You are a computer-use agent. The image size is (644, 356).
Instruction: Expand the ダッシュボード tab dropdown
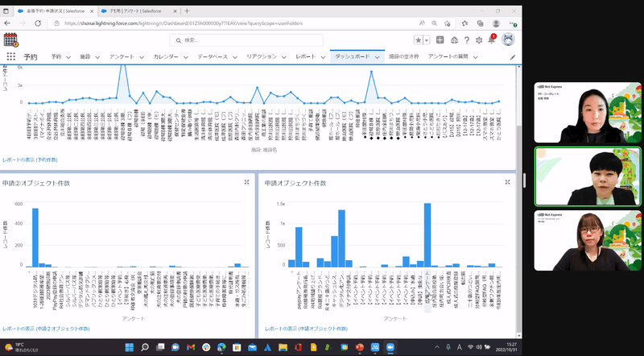click(x=377, y=57)
